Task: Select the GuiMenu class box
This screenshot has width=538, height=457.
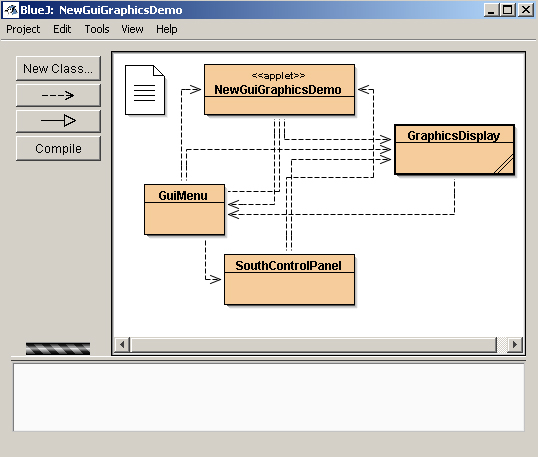Action: tap(184, 210)
